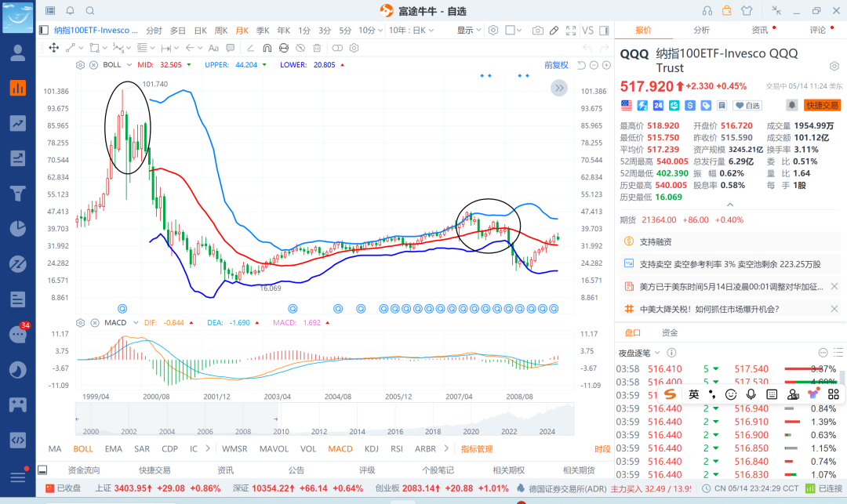Image resolution: width=847 pixels, height=504 pixels.
Task: Expand the 显示 display dropdown
Action: pyautogui.click(x=469, y=31)
